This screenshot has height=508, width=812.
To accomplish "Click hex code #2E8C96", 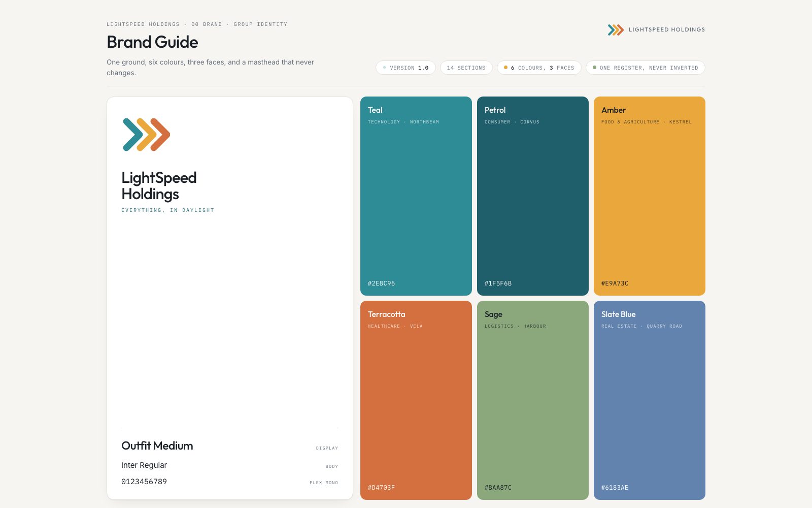I will click(x=381, y=283).
